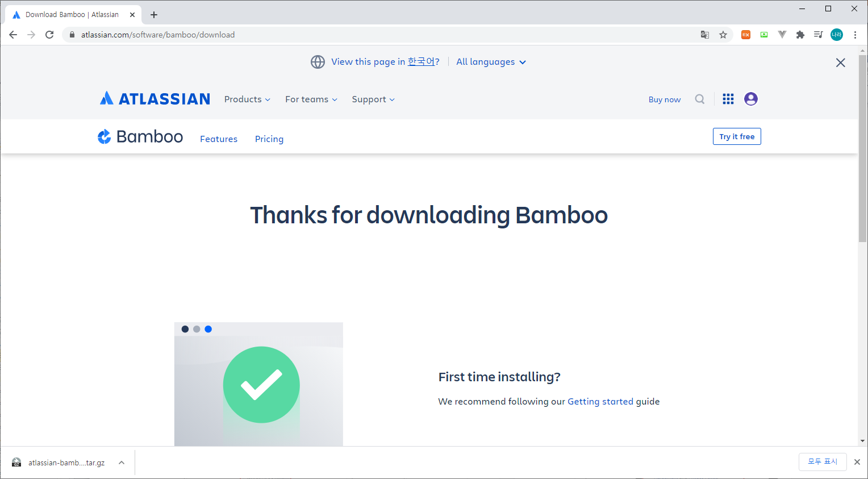The width and height of the screenshot is (868, 479).
Task: Bookmark the page with the star icon
Action: (723, 35)
